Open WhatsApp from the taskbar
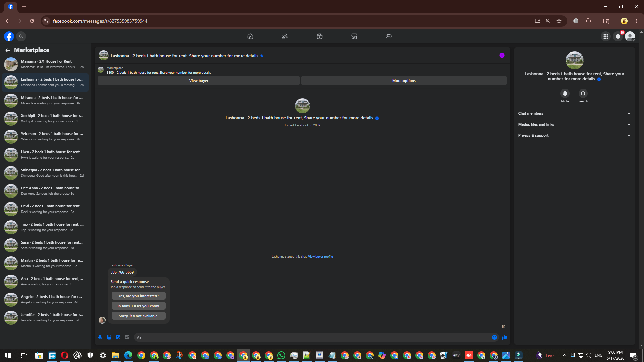The height and width of the screenshot is (362, 644). click(x=281, y=355)
